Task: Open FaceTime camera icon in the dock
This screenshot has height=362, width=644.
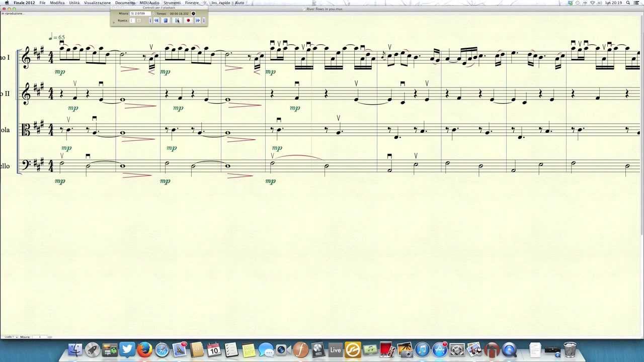Action: (282, 349)
